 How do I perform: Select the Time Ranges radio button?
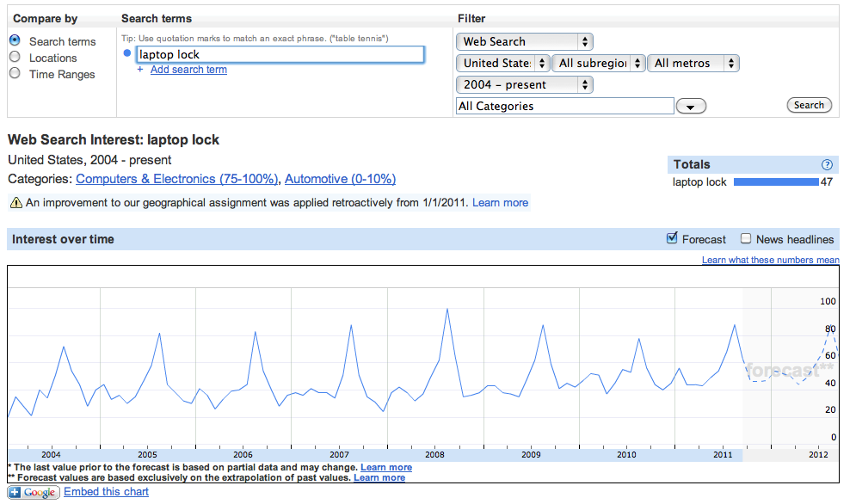15,73
